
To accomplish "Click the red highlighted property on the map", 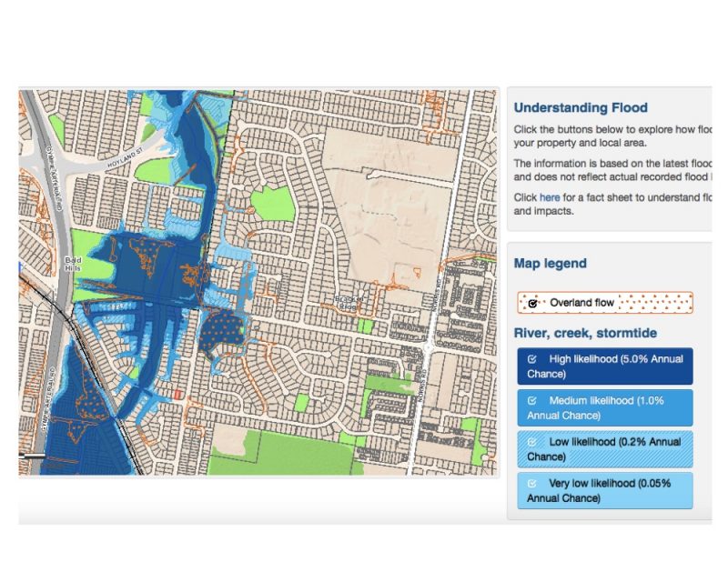I will [x=178, y=395].
